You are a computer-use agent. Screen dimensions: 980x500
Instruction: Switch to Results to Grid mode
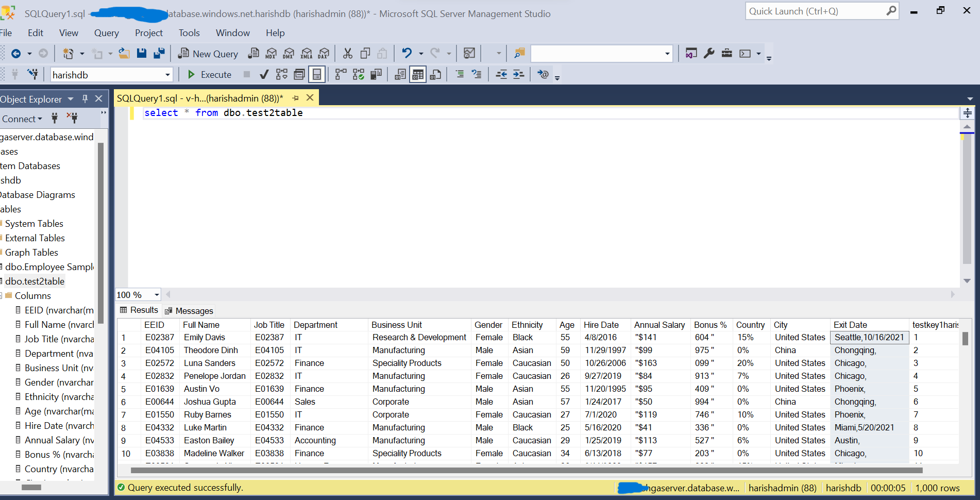[x=418, y=75]
